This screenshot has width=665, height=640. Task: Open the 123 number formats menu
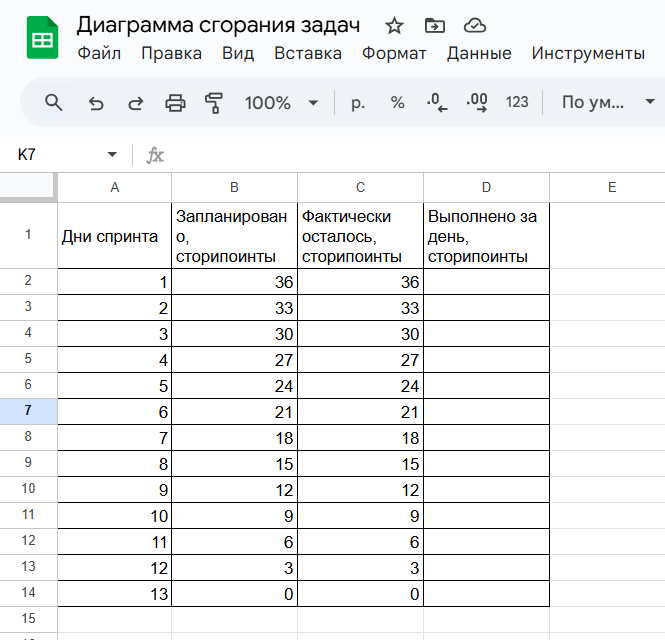(517, 102)
